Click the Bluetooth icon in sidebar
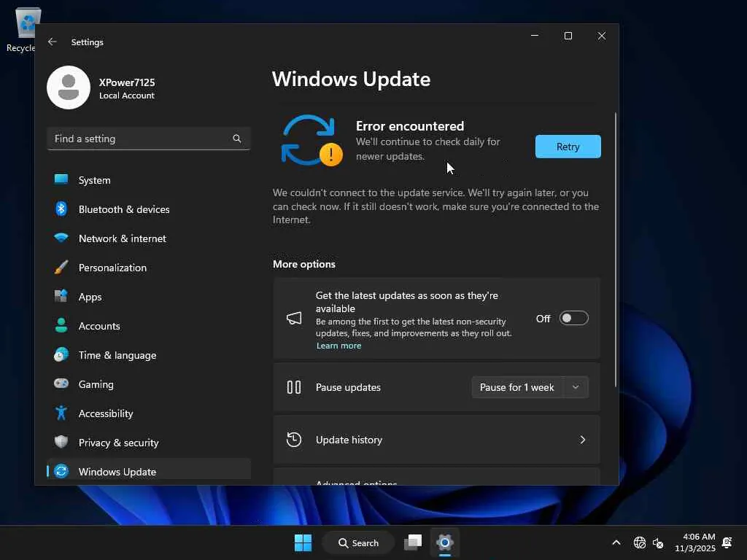The width and height of the screenshot is (747, 560). [x=61, y=209]
